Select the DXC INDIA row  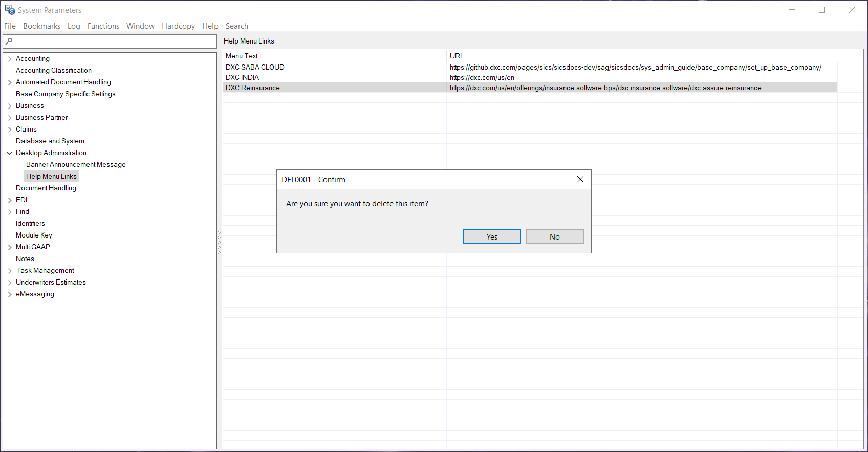click(530, 77)
